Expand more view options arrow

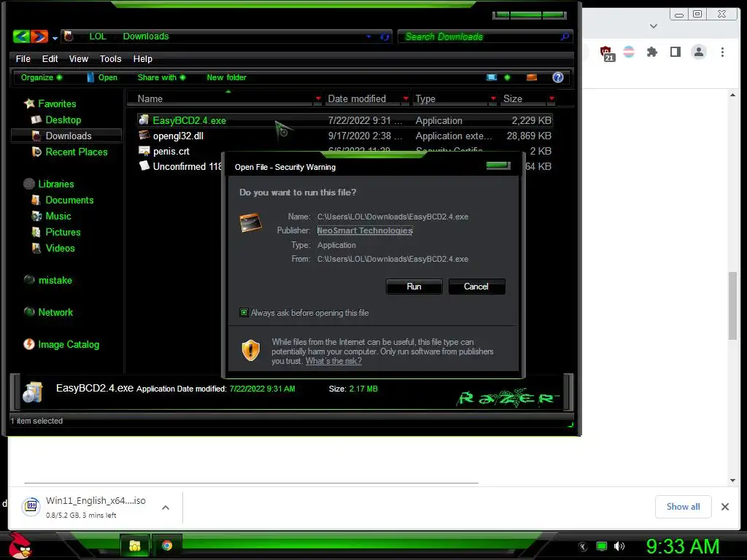(508, 77)
